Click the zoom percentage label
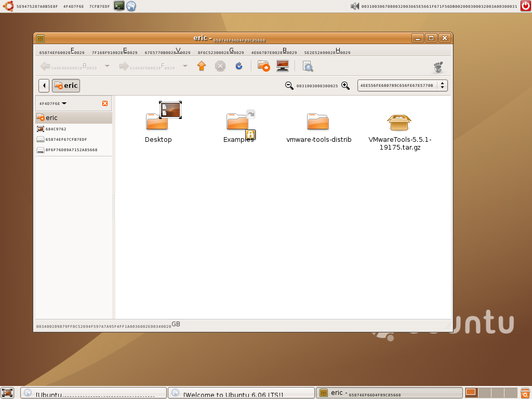Screen dimensions: 532x399 coord(317,86)
